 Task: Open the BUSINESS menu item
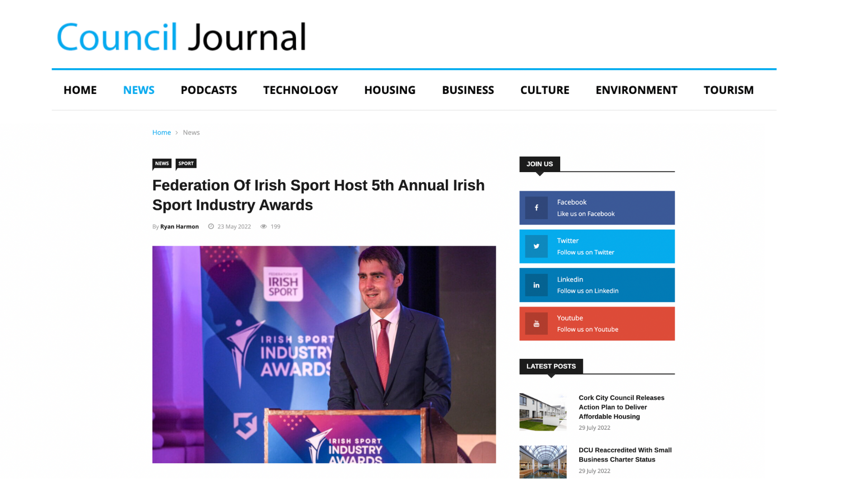coord(468,90)
